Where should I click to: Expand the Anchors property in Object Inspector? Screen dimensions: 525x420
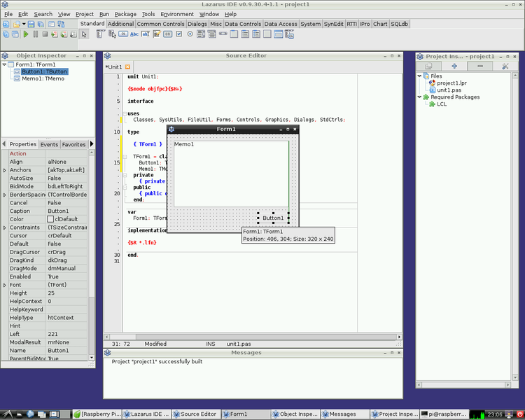5,170
